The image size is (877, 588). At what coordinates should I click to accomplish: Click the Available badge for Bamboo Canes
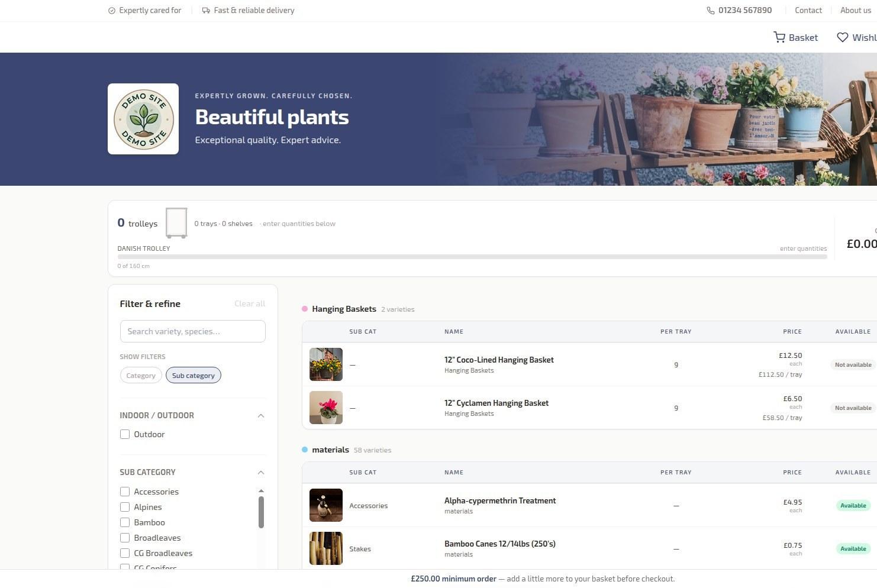[x=853, y=548]
